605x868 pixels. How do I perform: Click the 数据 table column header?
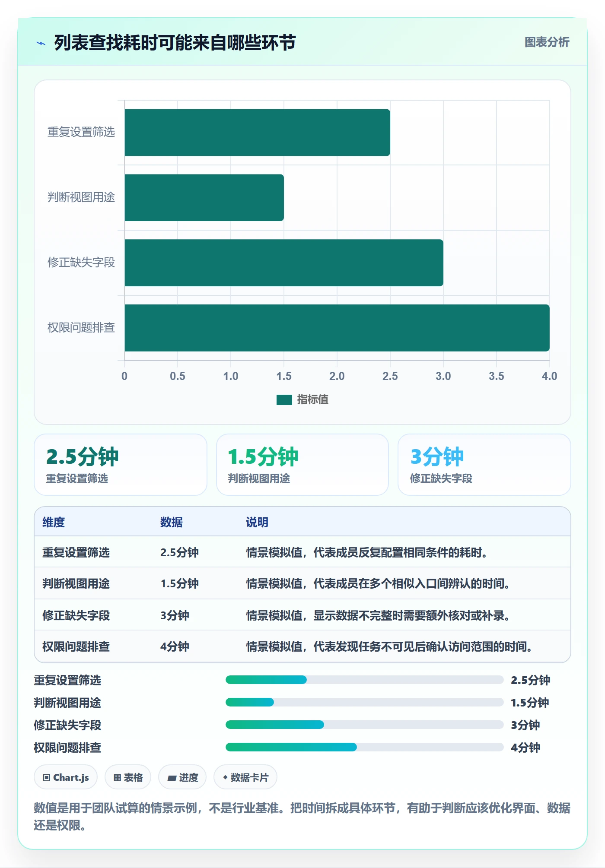(172, 522)
